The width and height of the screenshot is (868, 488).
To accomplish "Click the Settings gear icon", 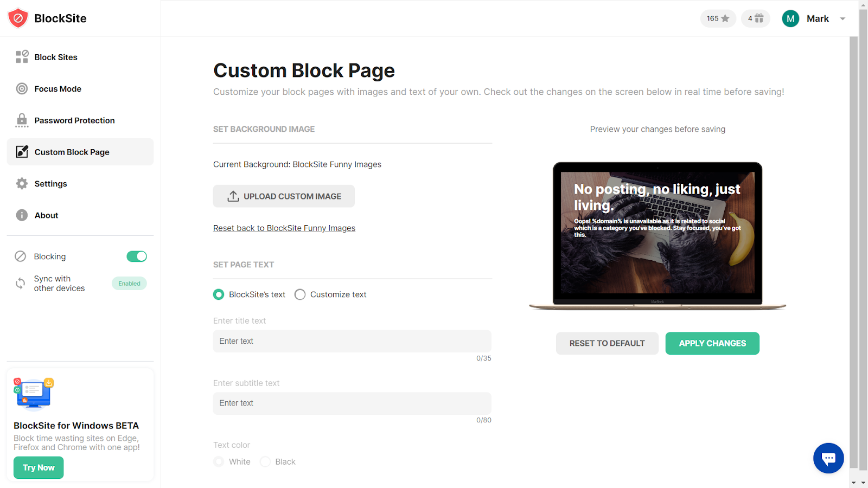I will pos(22,184).
